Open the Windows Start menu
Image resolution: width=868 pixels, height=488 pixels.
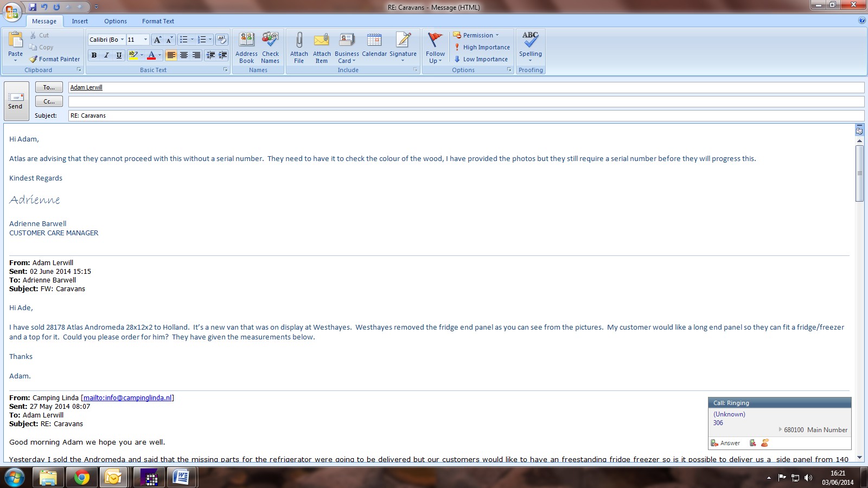click(15, 478)
